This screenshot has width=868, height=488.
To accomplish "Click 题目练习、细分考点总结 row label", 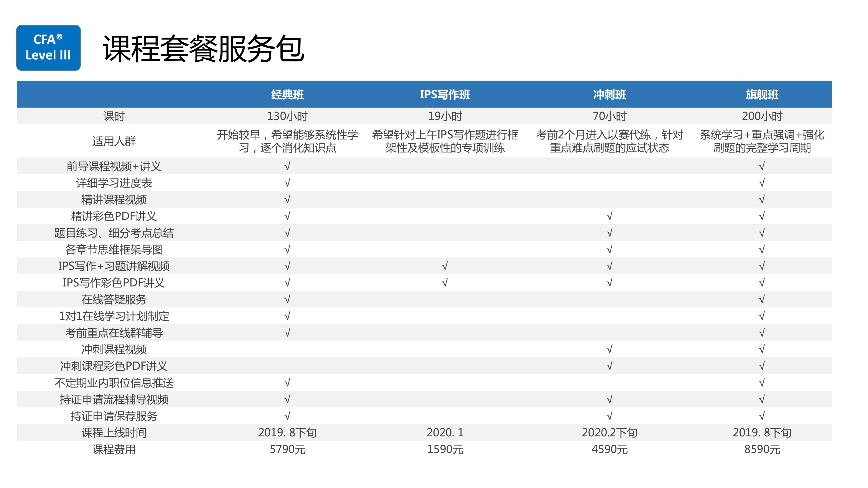I will tap(114, 233).
